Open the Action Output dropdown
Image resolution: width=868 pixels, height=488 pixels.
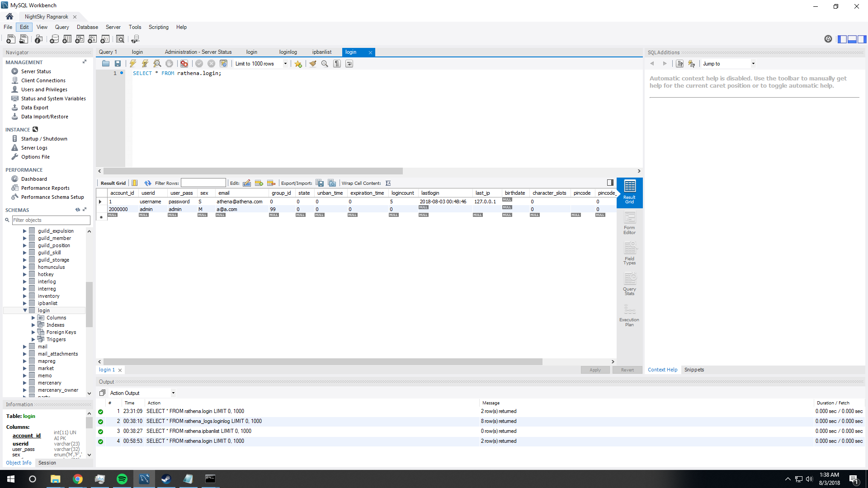(x=173, y=393)
